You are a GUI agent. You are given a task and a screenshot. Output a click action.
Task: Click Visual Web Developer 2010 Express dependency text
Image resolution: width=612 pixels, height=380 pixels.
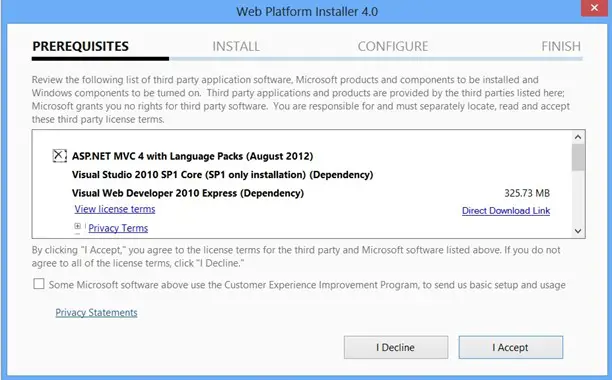coord(188,193)
